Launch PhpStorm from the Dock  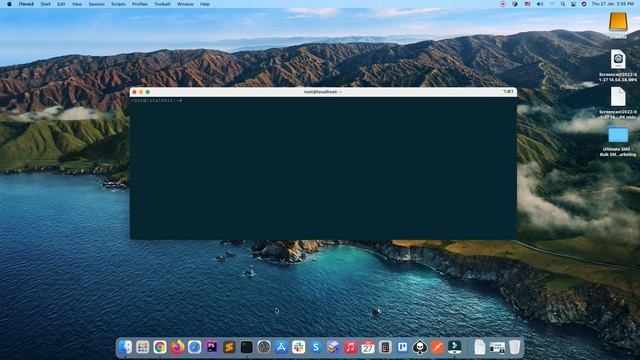tap(212, 347)
